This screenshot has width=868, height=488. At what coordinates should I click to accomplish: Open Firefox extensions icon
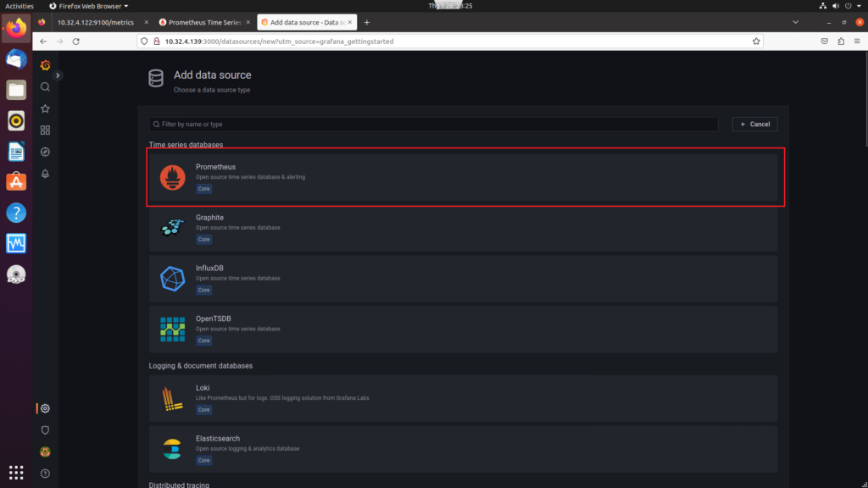841,42
